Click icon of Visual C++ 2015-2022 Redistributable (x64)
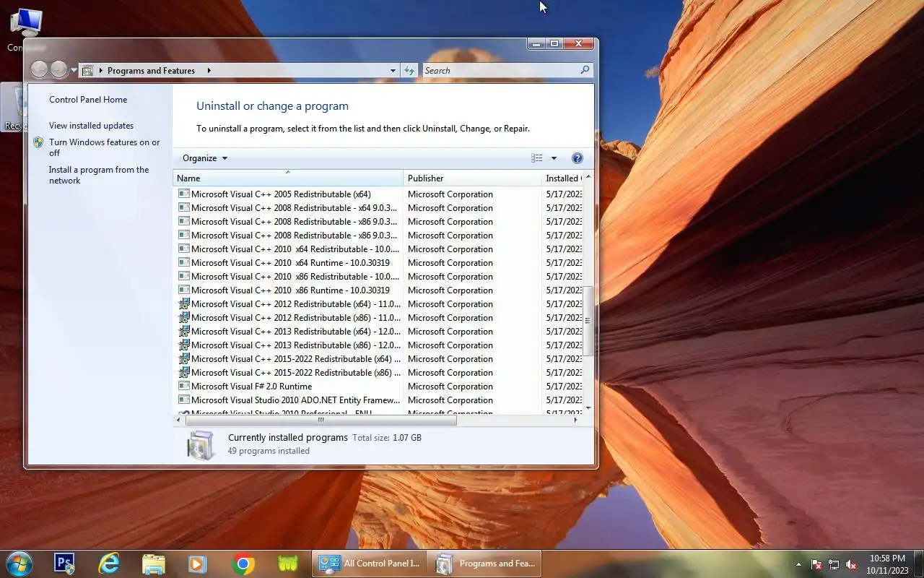This screenshot has height=578, width=924. [183, 358]
